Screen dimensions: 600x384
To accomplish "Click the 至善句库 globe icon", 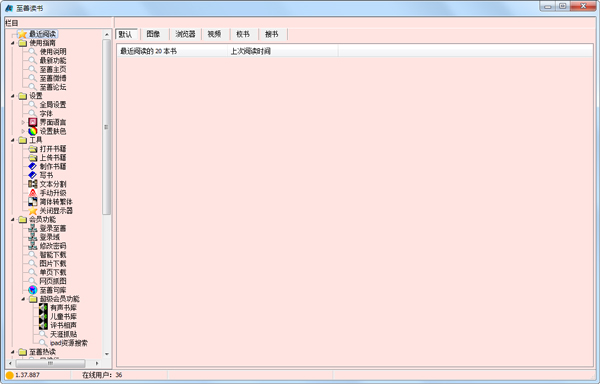I will pos(33,290).
